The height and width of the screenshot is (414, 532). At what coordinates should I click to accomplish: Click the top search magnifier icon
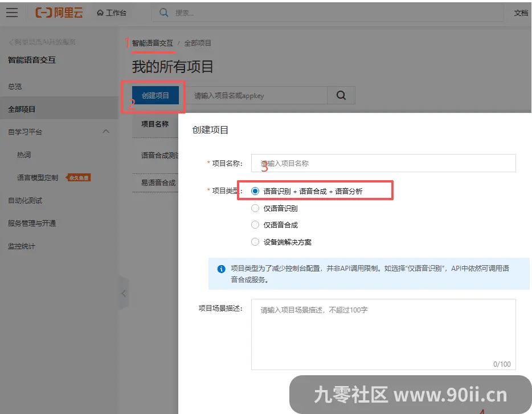pyautogui.click(x=163, y=13)
